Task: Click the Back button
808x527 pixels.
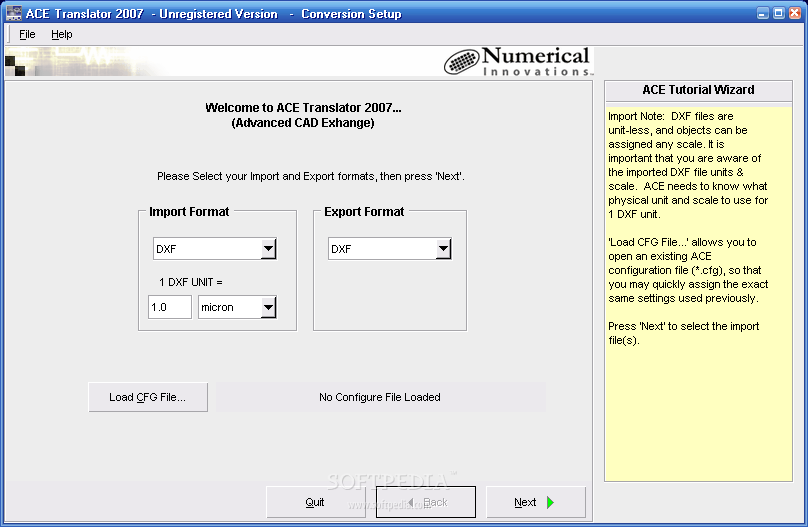Action: 426,502
